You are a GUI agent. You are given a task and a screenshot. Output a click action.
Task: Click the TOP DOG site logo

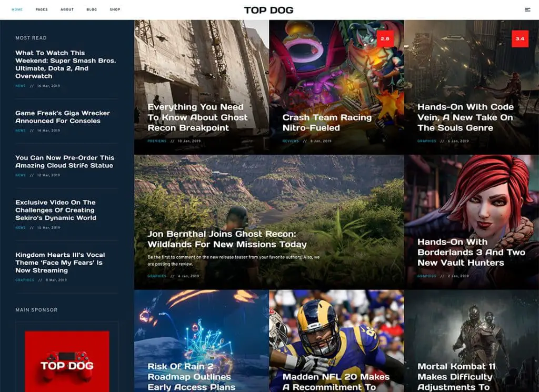(x=268, y=10)
